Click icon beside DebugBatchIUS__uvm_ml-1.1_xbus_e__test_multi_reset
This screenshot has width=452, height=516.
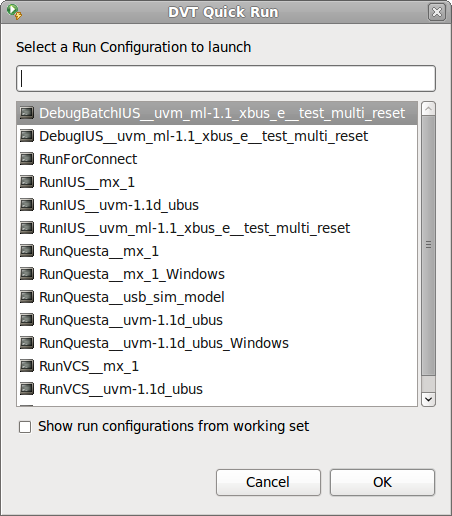click(27, 113)
